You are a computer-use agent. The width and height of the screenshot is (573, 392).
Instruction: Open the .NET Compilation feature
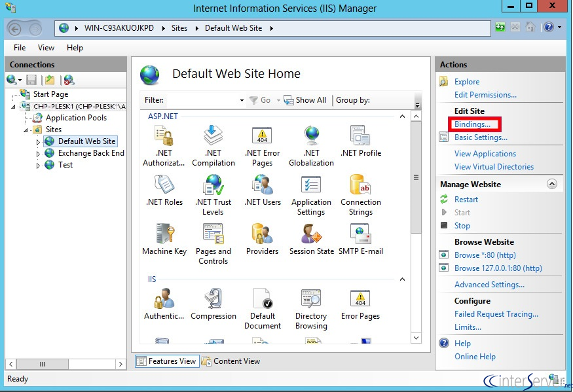213,146
